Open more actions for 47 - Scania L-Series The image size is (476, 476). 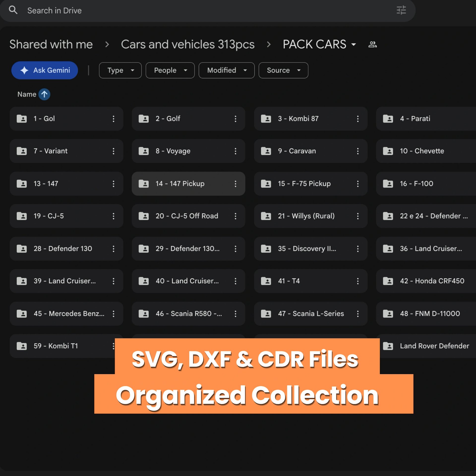pos(358,314)
